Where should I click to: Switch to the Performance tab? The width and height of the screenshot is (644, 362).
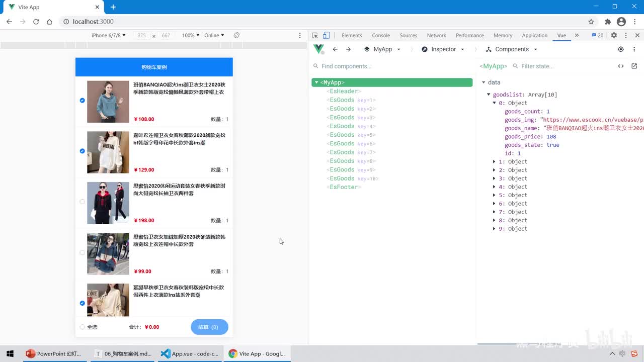470,35
